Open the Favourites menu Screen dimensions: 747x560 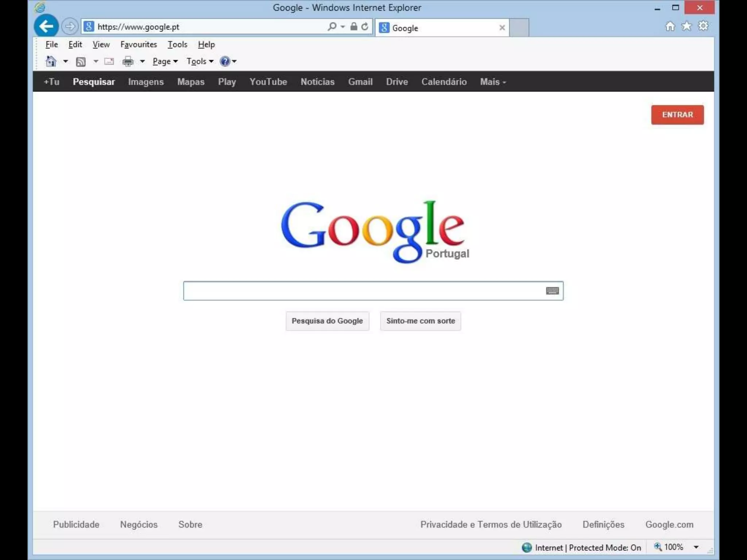click(139, 44)
